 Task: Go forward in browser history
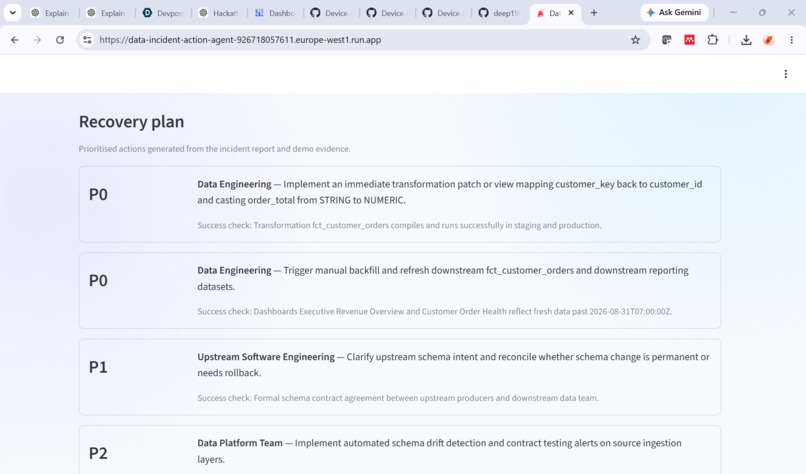click(x=37, y=40)
